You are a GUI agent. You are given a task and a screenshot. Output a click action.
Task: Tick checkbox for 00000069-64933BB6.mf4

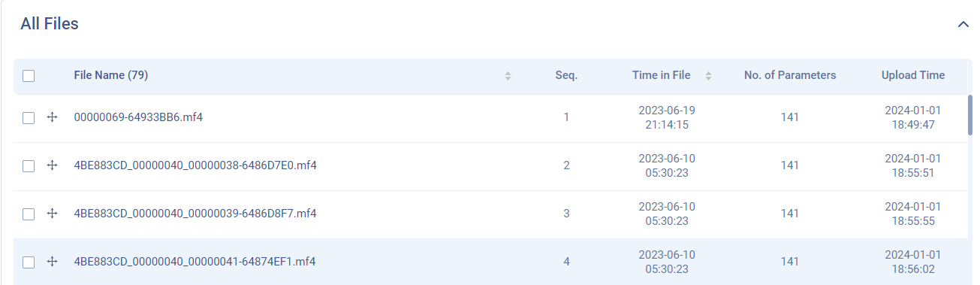tap(29, 118)
